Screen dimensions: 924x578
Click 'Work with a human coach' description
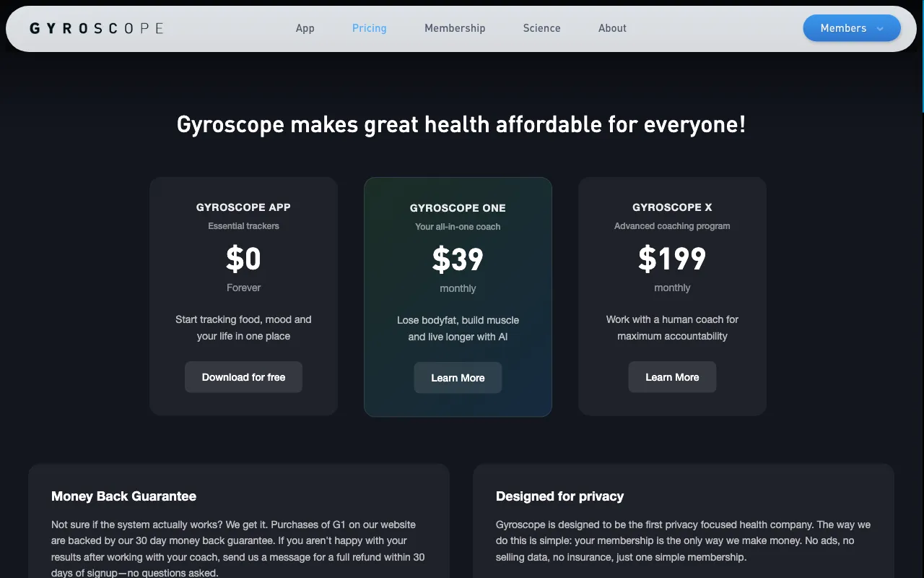point(672,327)
